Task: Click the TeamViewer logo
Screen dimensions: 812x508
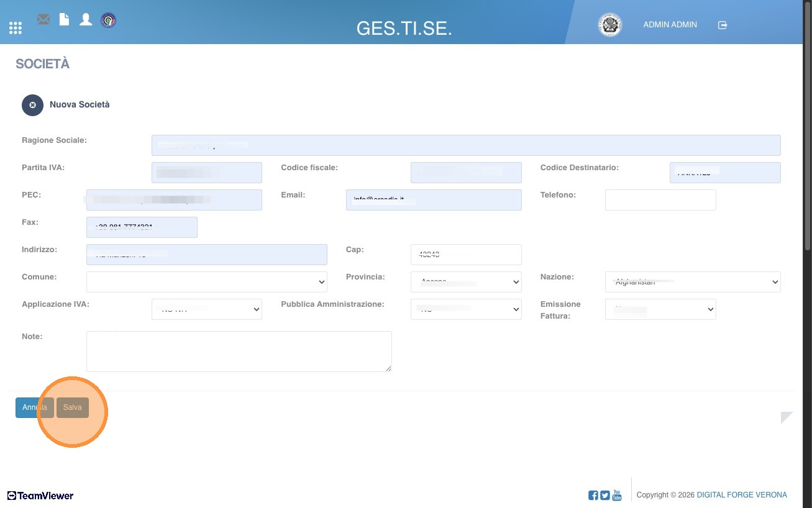Action: tap(40, 496)
